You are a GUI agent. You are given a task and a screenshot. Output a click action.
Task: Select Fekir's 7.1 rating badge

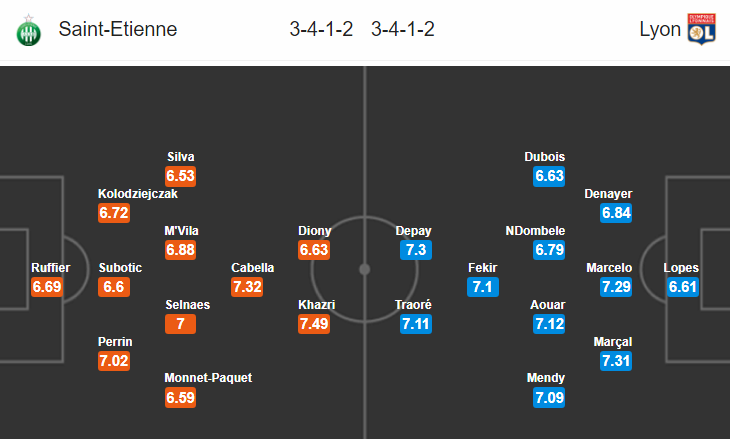pos(483,287)
